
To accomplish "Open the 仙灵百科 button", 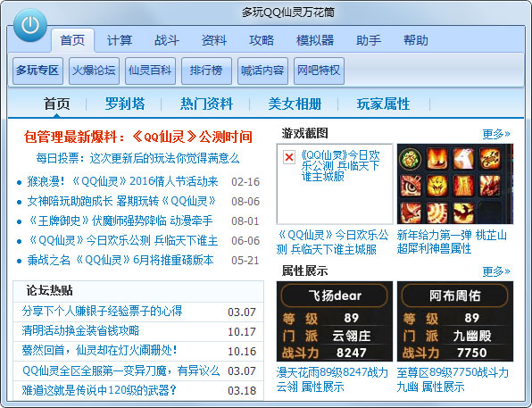I will tap(150, 71).
